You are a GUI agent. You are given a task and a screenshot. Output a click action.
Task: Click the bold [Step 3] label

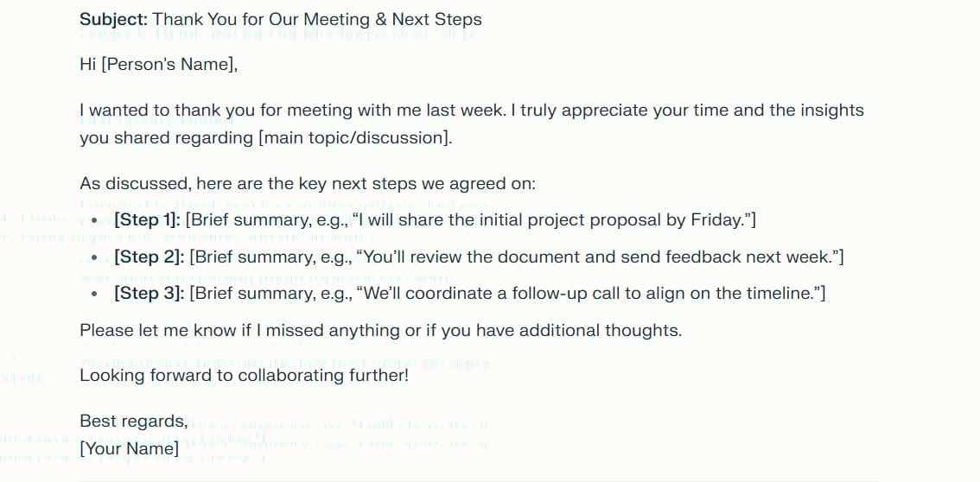click(148, 294)
